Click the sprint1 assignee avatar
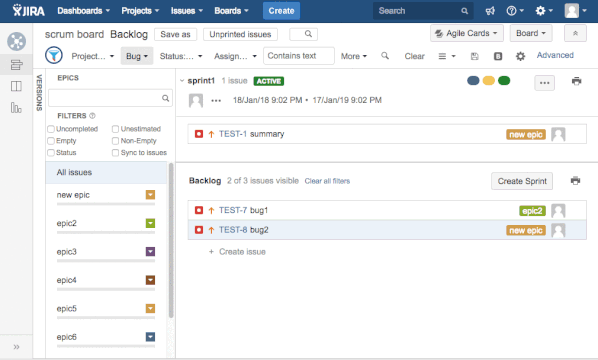 point(196,100)
